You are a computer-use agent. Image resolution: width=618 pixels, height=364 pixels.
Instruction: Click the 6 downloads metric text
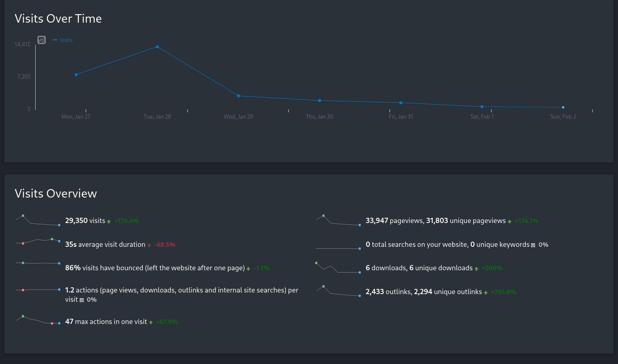pyautogui.click(x=419, y=268)
